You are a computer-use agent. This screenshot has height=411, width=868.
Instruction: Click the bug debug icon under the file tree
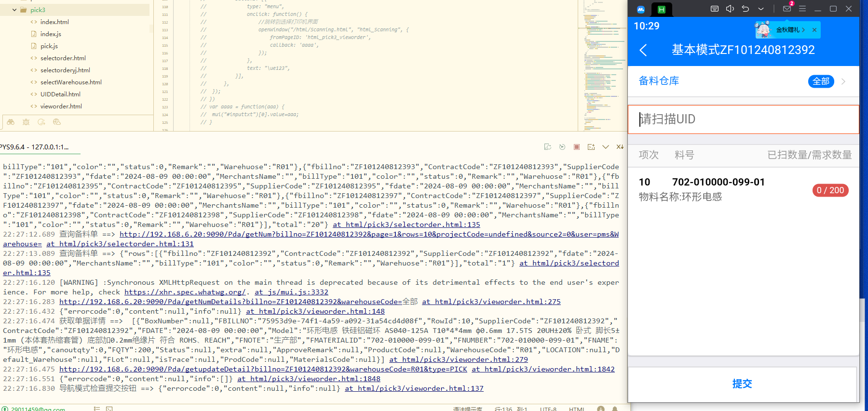tap(26, 122)
